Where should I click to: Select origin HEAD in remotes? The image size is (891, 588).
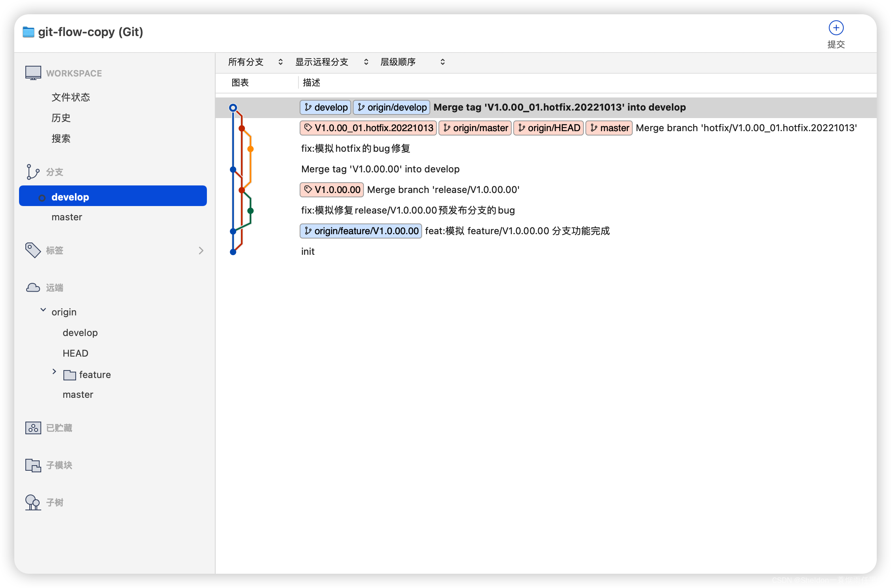(x=75, y=353)
